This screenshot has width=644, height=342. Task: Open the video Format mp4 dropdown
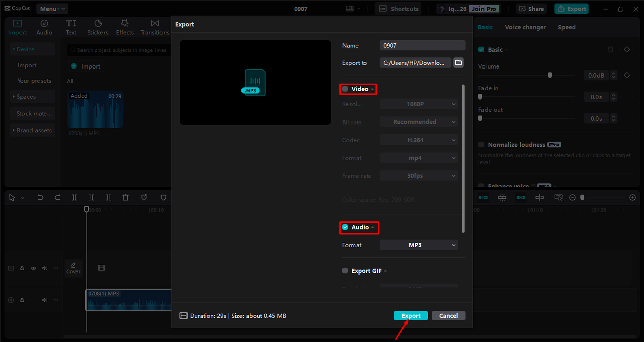[x=419, y=158]
